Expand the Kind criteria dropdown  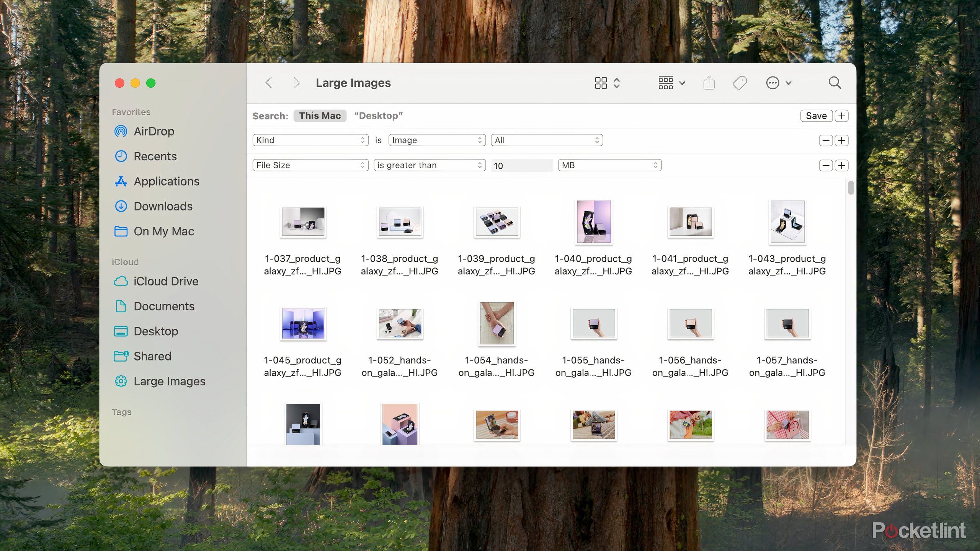tap(310, 140)
